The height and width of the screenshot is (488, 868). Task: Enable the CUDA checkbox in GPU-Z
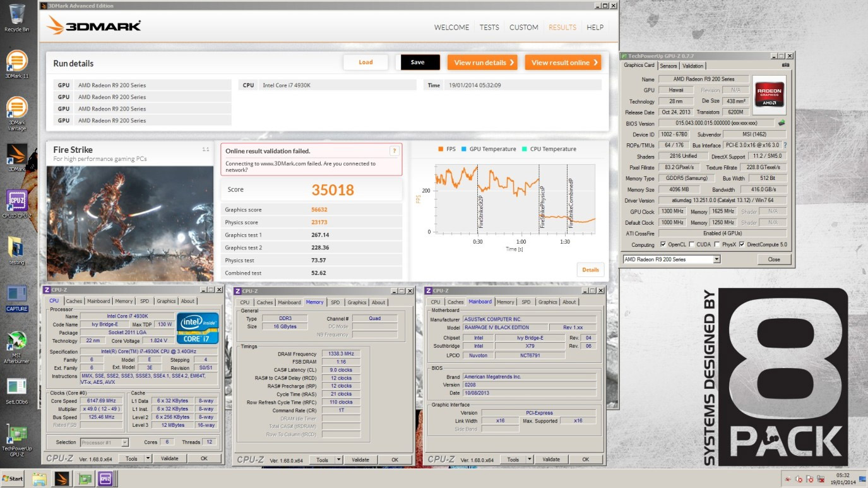692,245
